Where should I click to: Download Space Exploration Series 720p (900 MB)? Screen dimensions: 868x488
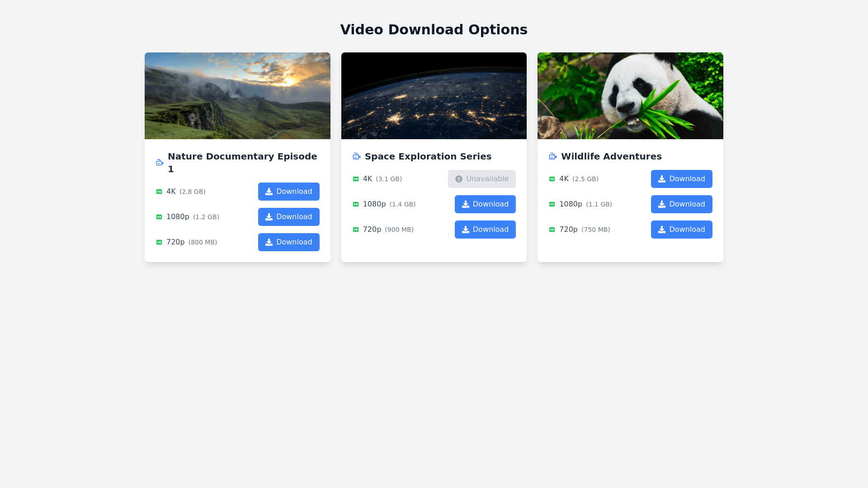485,230
